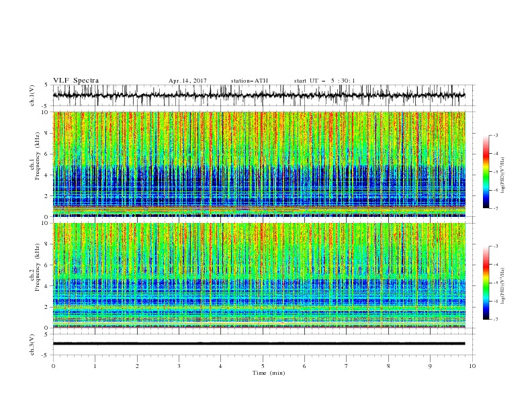Click inside the ch.1 voltage waveform trace
532x411 pixels.
pos(259,95)
